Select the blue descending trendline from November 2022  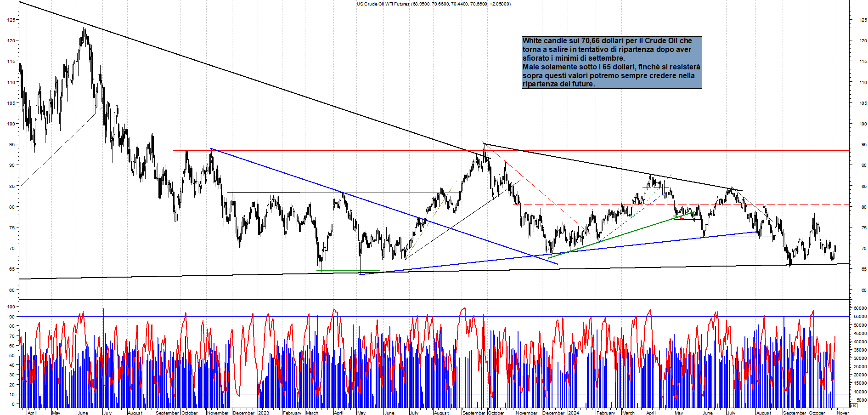[x=383, y=206]
